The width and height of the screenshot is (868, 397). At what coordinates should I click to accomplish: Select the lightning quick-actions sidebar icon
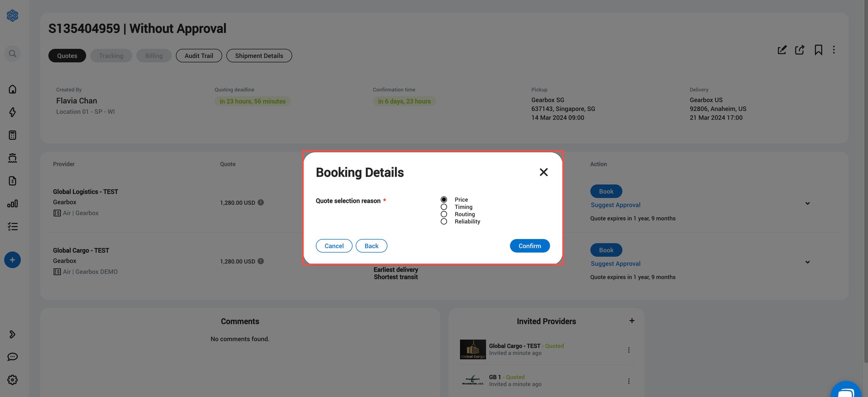(12, 113)
